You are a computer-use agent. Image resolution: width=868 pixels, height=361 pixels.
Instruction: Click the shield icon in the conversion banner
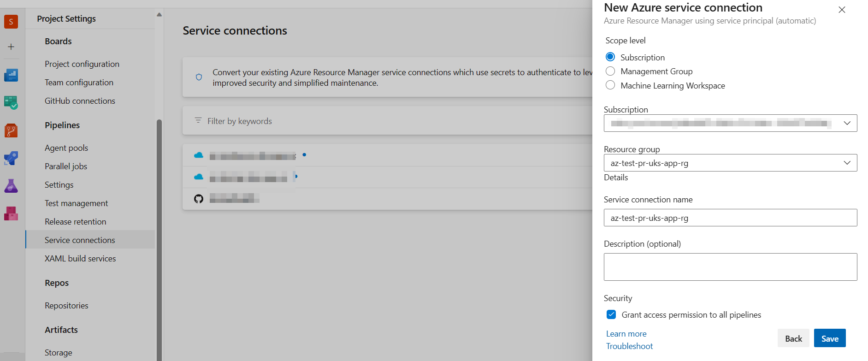(199, 77)
